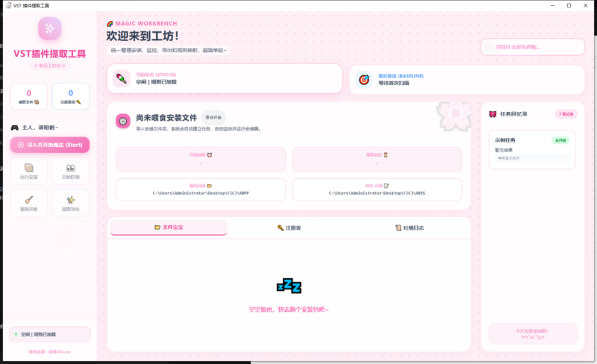Click the copyright text at sidebar bottom

[50, 352]
